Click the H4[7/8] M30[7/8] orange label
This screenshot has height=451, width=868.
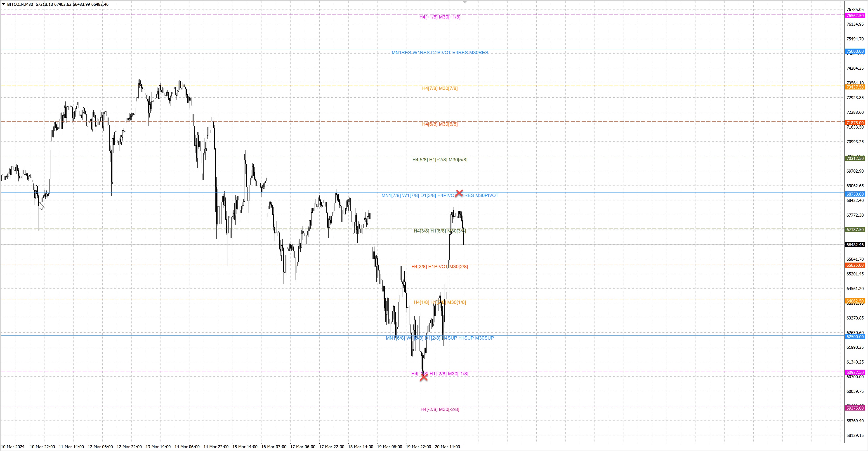pyautogui.click(x=440, y=89)
